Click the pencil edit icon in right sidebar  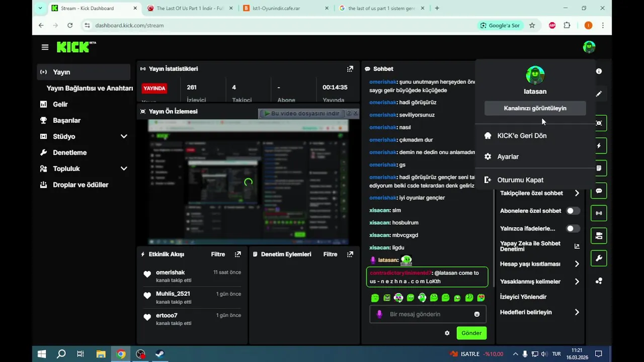tap(599, 94)
